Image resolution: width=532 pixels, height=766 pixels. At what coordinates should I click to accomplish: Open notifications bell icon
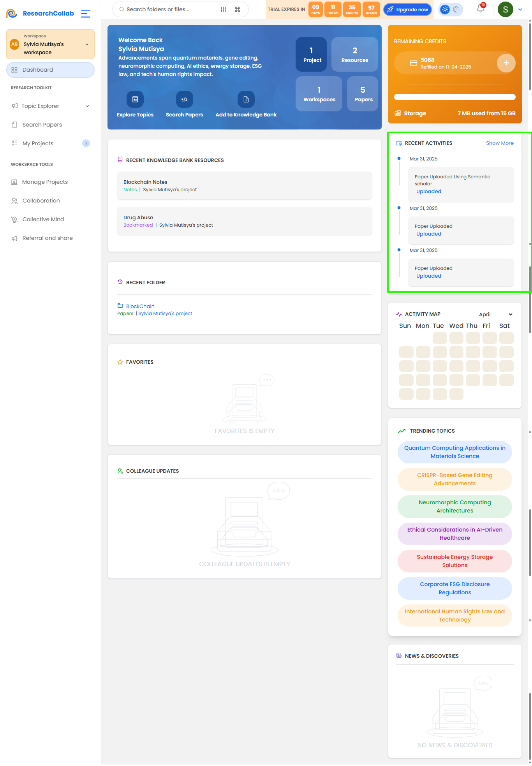(x=481, y=9)
